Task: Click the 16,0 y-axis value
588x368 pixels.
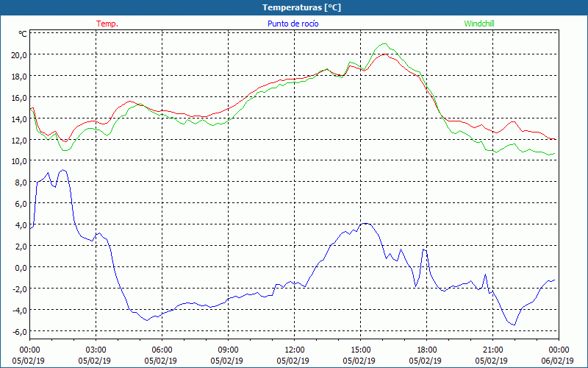Action: pos(20,98)
